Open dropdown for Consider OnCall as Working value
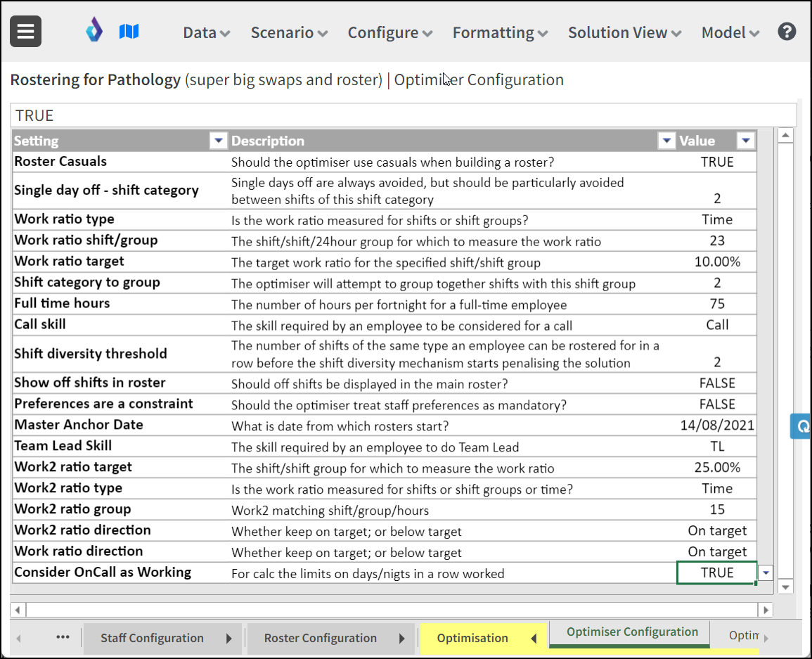This screenshot has width=812, height=659. pyautogui.click(x=766, y=573)
